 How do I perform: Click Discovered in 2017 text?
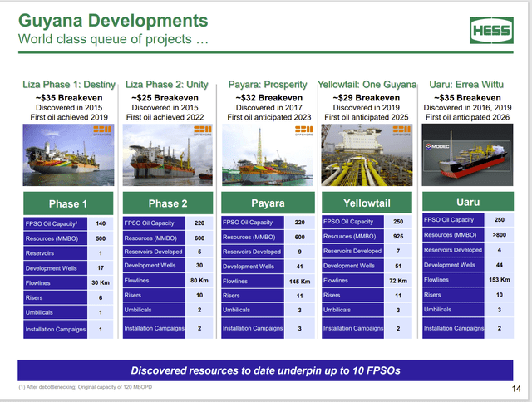pos(269,108)
